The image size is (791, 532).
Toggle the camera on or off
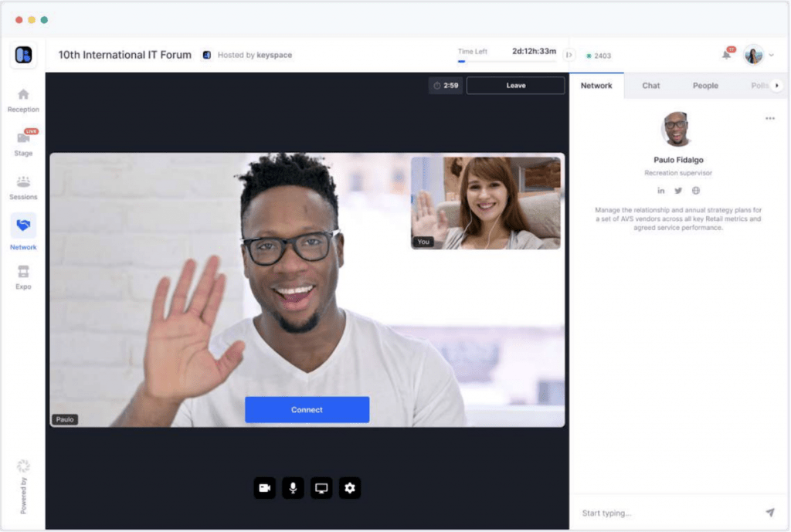[x=264, y=488]
